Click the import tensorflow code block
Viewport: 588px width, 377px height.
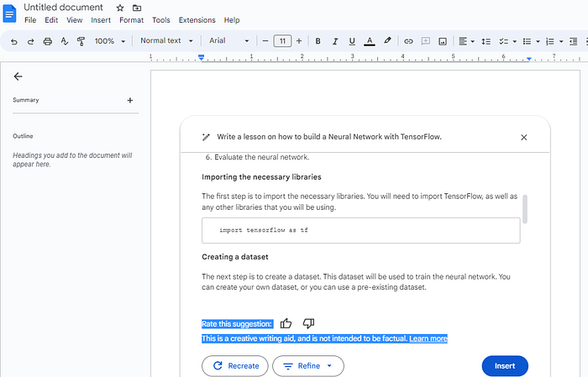(x=360, y=230)
